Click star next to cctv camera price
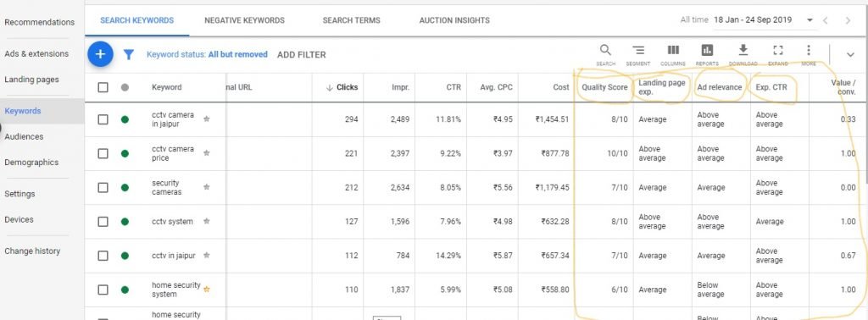The width and height of the screenshot is (868, 320). click(x=207, y=153)
